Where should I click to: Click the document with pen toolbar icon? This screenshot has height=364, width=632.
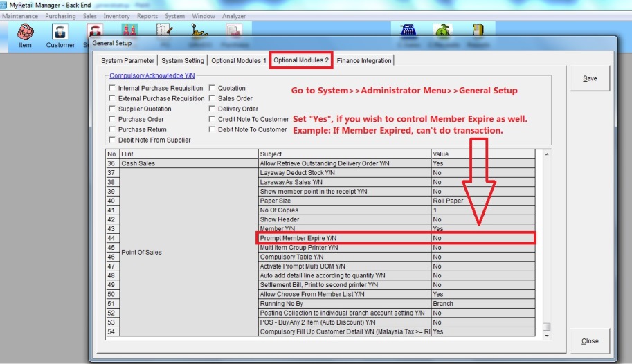click(x=164, y=31)
